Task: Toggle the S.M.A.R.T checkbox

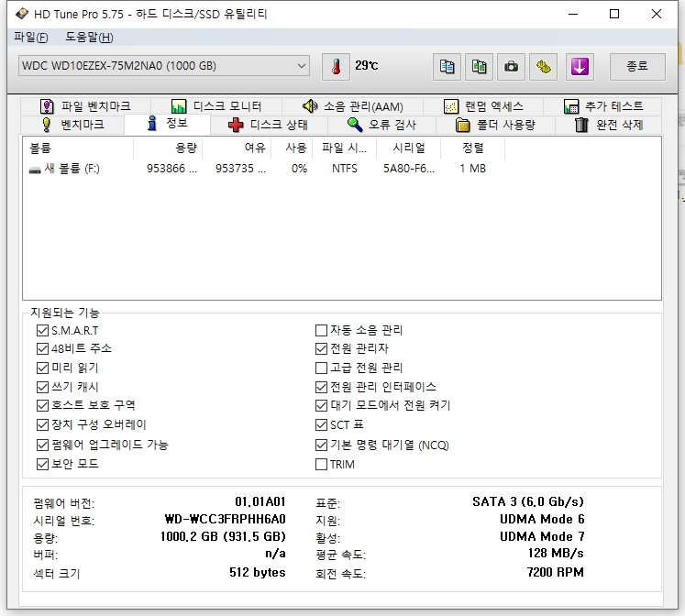Action: pyautogui.click(x=42, y=331)
